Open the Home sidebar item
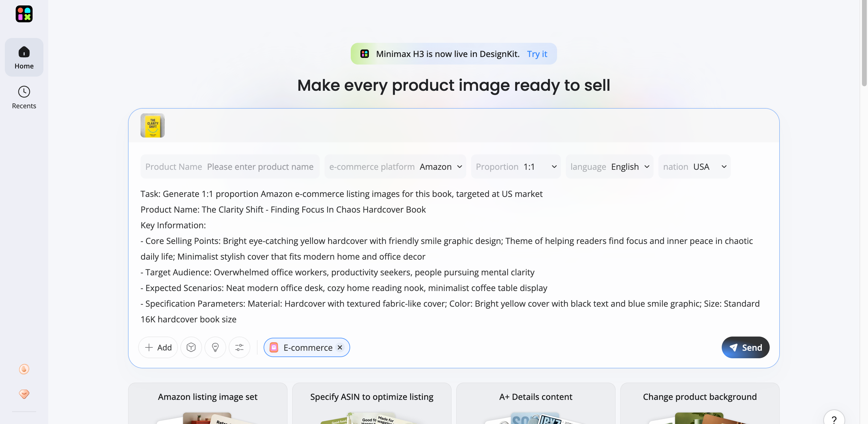868x424 pixels. click(24, 57)
